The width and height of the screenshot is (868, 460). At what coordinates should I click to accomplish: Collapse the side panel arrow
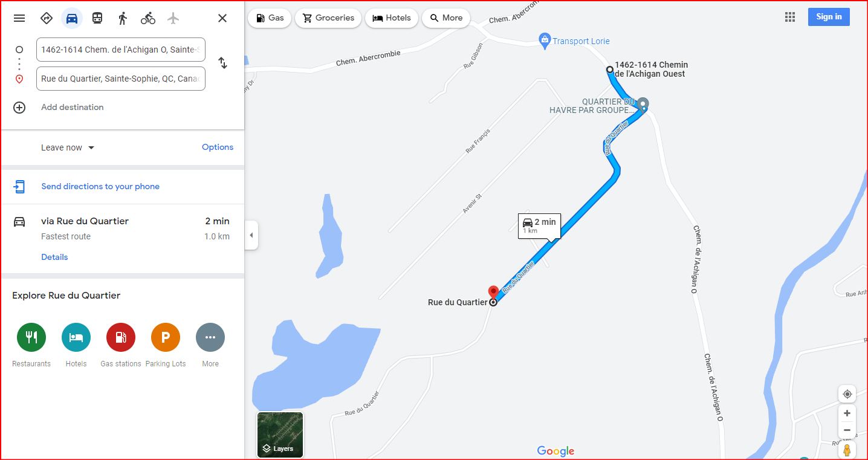pos(251,235)
